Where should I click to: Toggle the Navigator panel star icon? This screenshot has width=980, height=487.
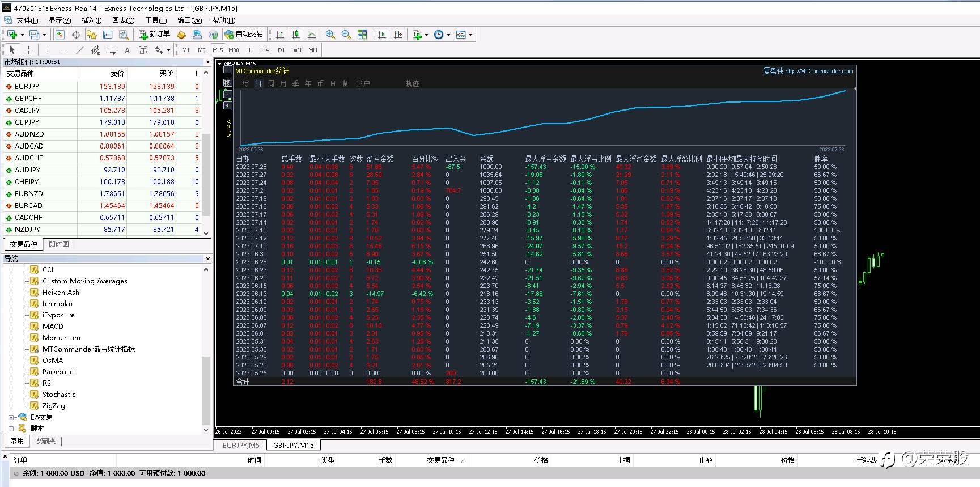point(92,35)
